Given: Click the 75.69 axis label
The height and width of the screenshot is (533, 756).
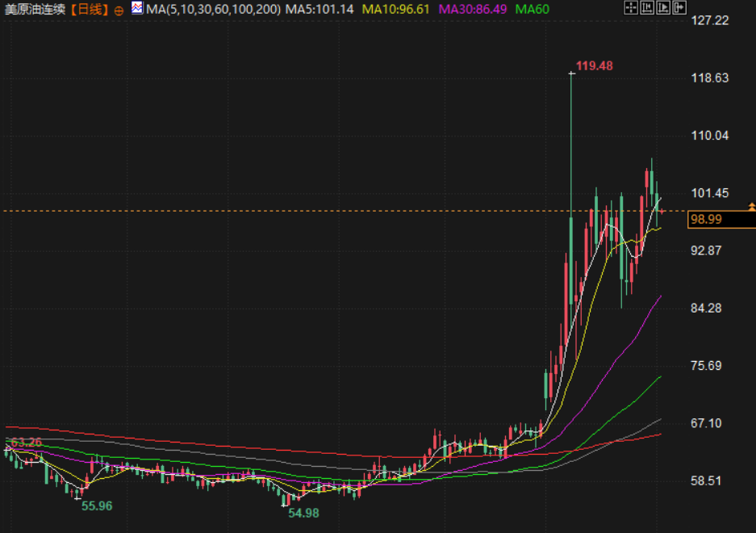Looking at the screenshot, I should tap(706, 366).
